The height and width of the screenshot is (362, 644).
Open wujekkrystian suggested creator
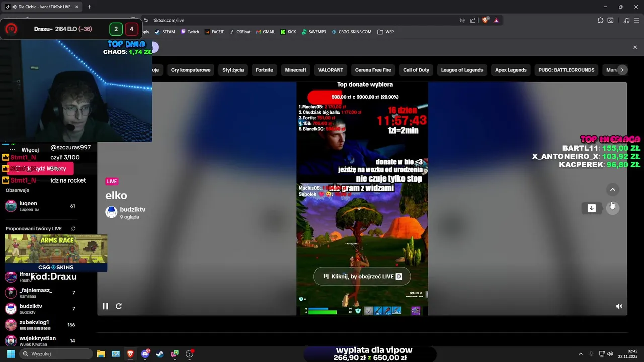[40, 341]
